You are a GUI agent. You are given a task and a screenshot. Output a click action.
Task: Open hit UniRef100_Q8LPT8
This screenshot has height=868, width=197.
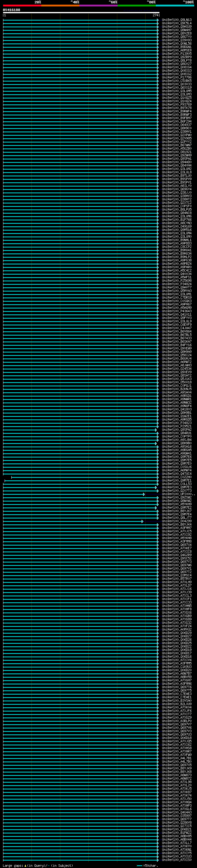tap(176, 60)
